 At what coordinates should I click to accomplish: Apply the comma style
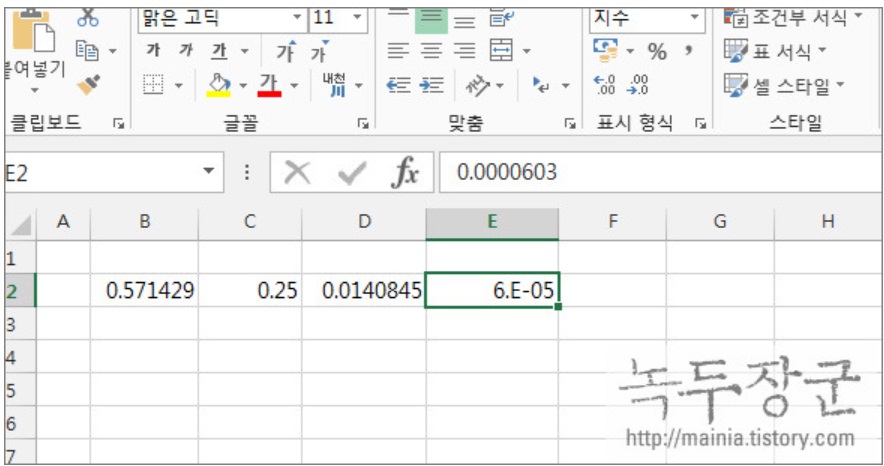688,51
